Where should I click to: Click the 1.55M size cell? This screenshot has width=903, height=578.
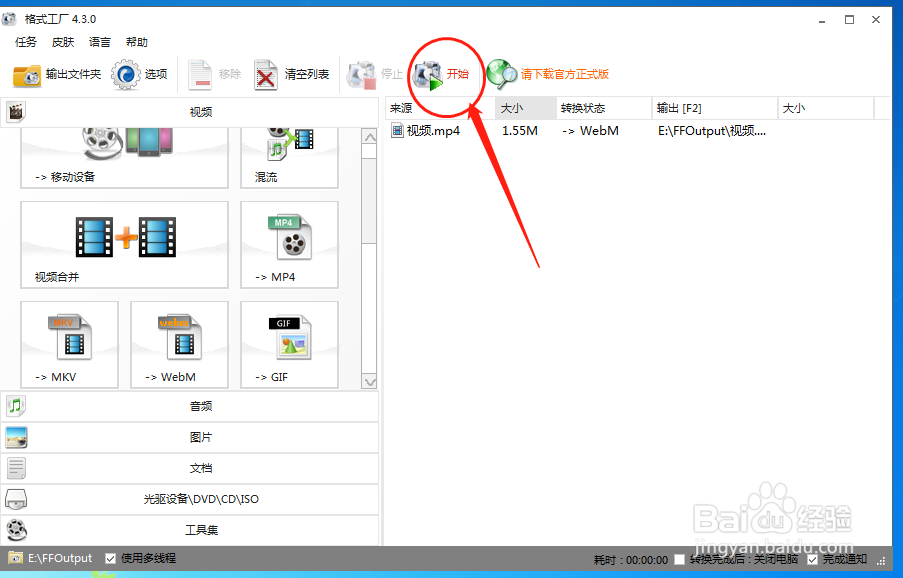coord(520,131)
